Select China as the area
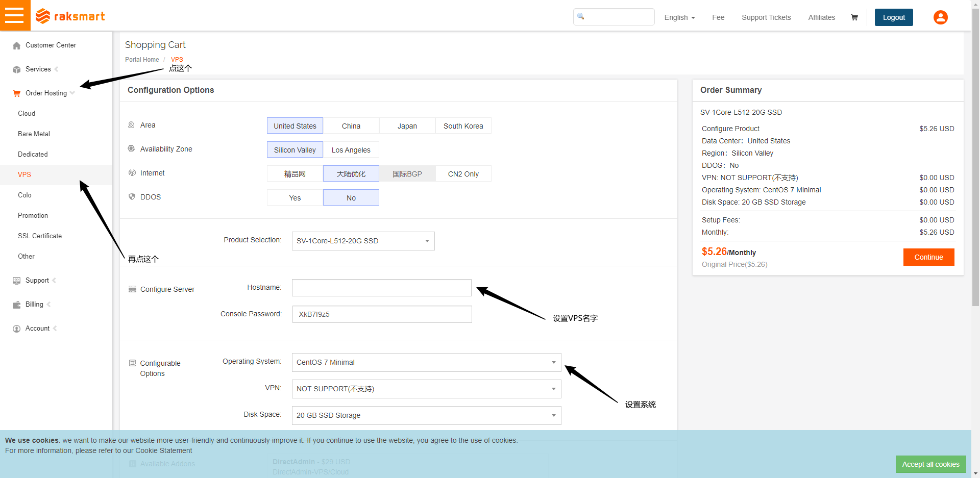 [351, 126]
